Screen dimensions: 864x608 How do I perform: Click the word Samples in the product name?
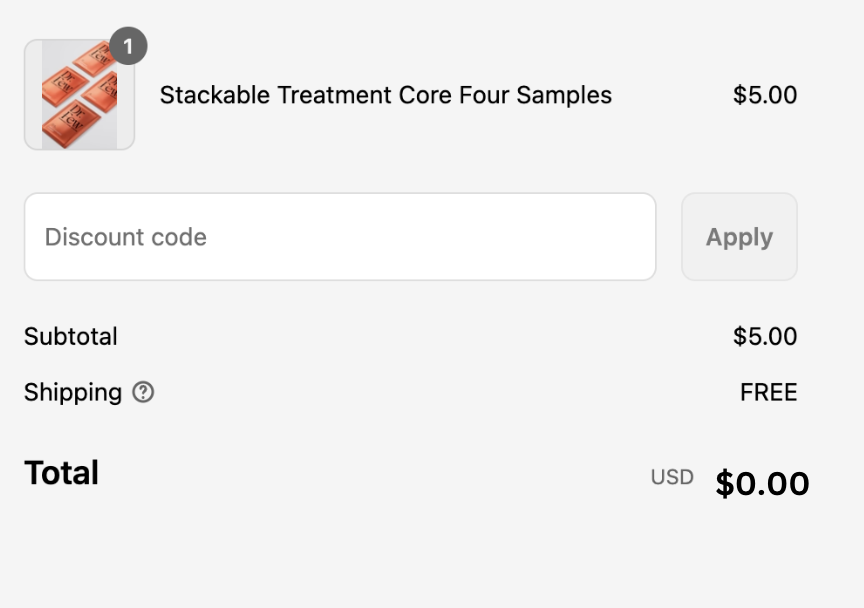[563, 95]
